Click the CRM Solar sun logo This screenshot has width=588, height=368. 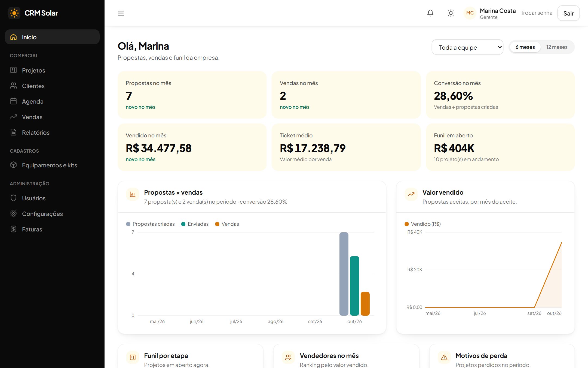coord(14,13)
